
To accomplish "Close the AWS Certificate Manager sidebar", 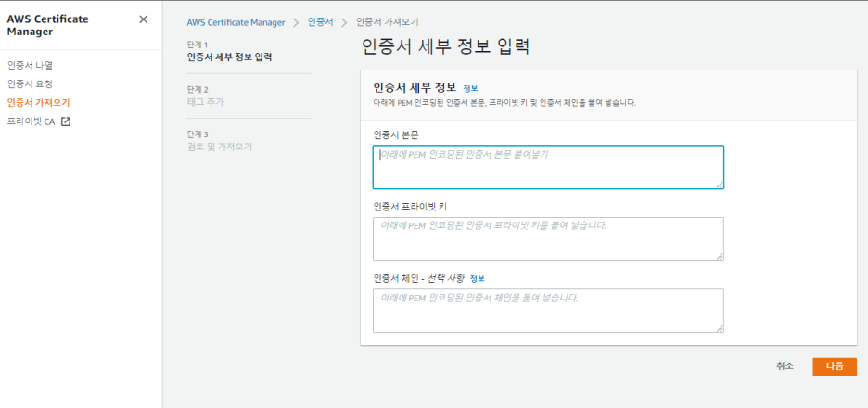I will [x=143, y=19].
